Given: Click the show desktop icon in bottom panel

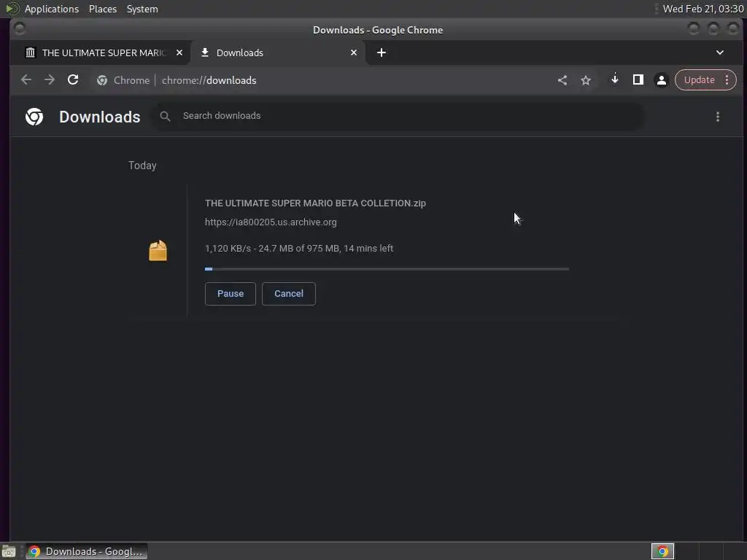Looking at the screenshot, I should pos(9,551).
